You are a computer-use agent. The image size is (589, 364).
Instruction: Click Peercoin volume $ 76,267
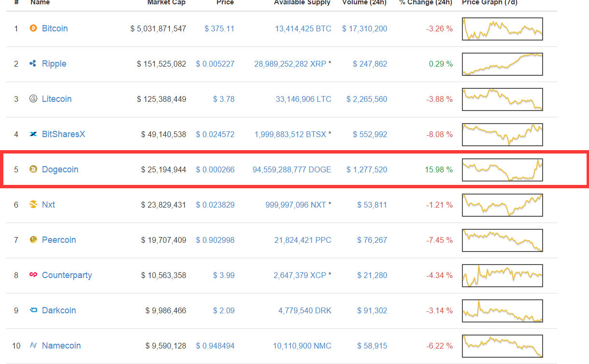(x=372, y=240)
